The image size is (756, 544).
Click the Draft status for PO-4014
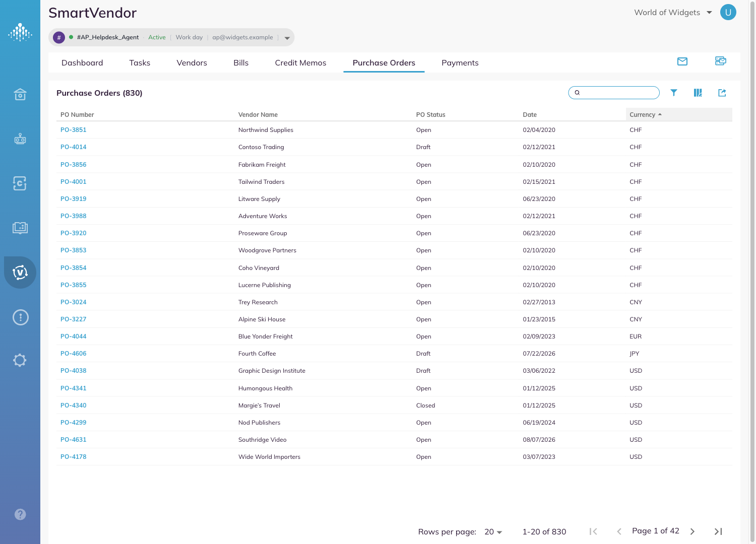423,147
